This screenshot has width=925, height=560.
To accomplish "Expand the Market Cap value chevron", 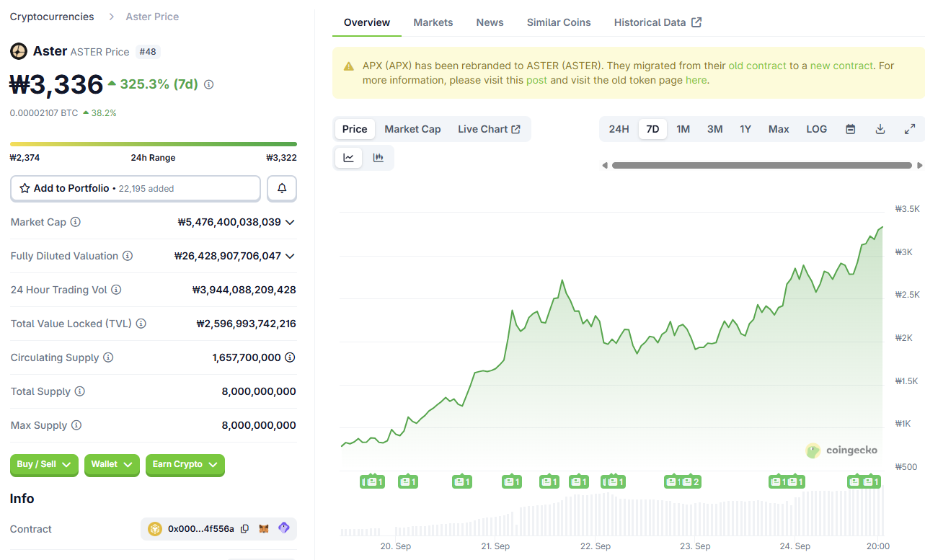I will (290, 222).
